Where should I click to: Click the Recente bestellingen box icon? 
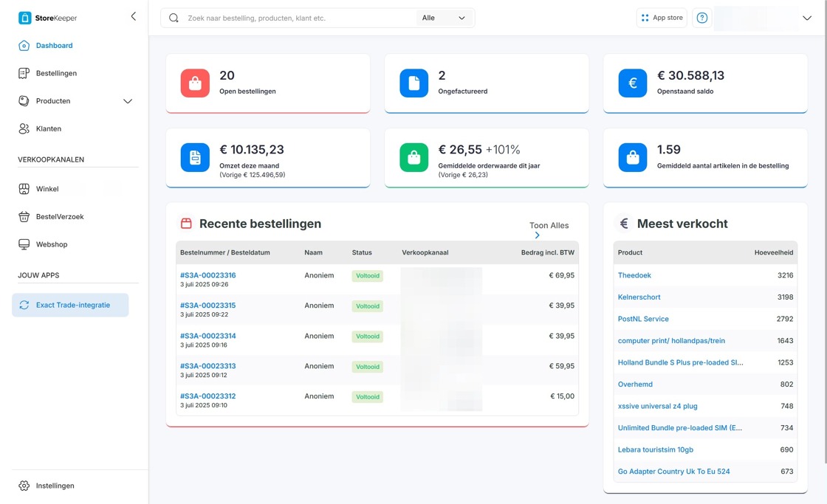point(186,224)
